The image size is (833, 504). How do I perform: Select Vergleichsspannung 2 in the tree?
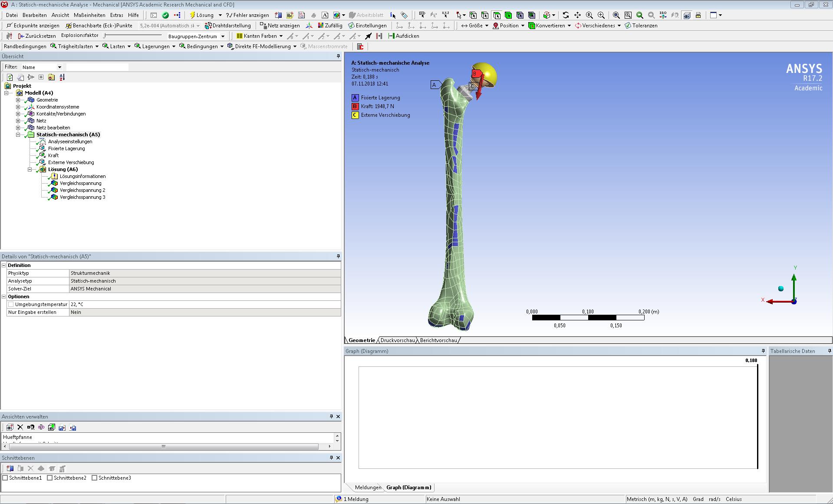[82, 190]
